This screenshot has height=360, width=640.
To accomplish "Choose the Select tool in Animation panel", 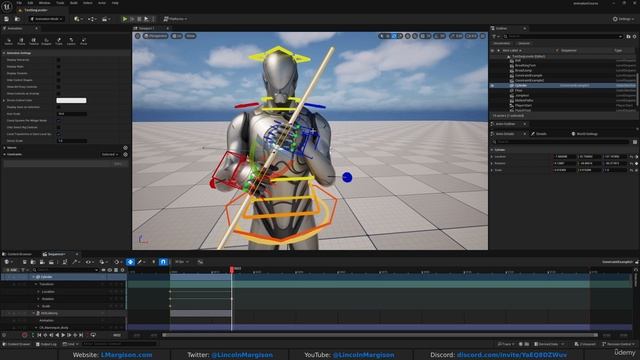I will 9,41.
